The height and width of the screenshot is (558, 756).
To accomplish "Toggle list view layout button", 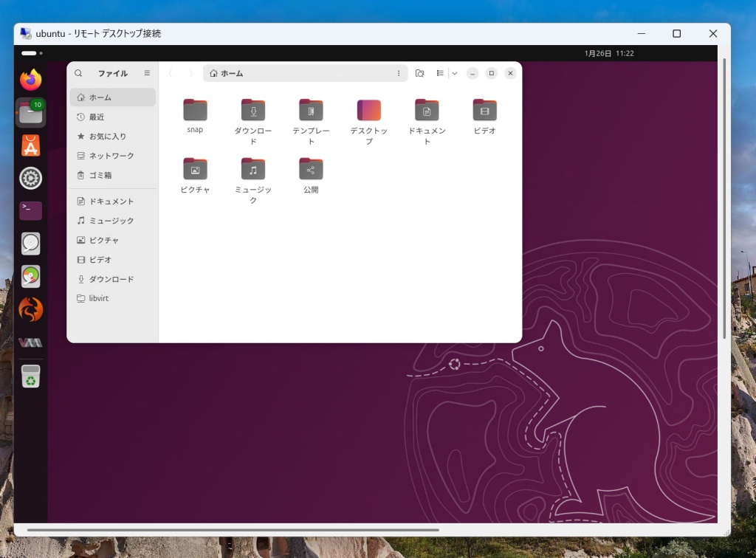I will (x=440, y=73).
